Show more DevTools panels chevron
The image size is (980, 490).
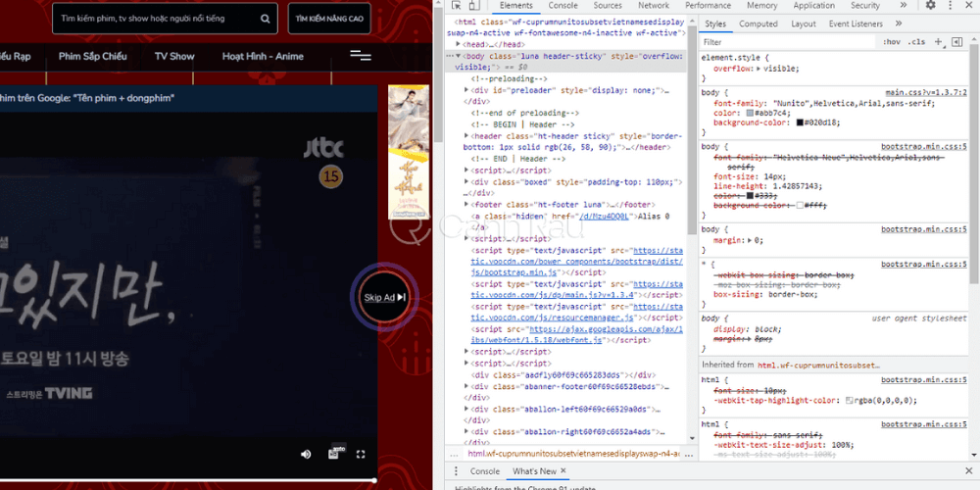point(904,5)
